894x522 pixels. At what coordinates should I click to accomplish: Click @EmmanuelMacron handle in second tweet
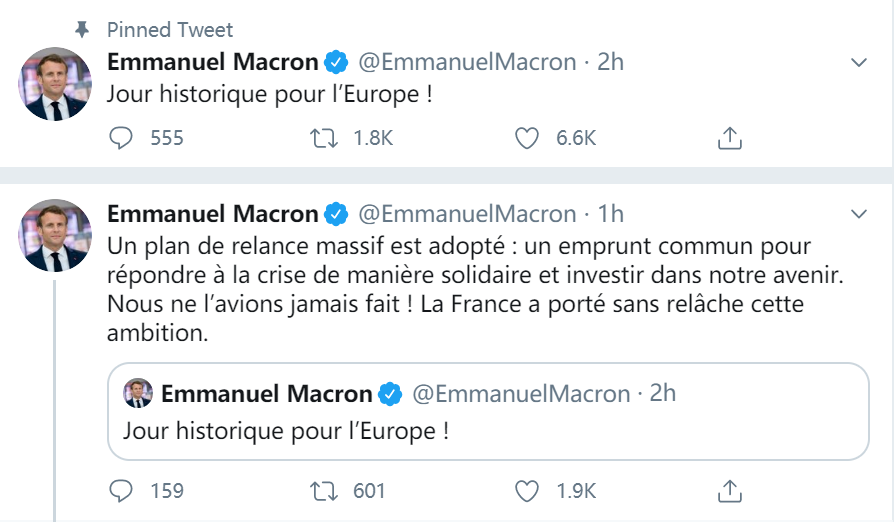tap(467, 214)
